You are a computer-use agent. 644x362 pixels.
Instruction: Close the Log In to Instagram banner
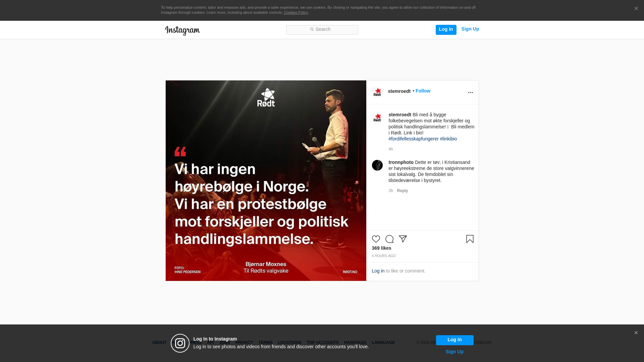(x=636, y=333)
